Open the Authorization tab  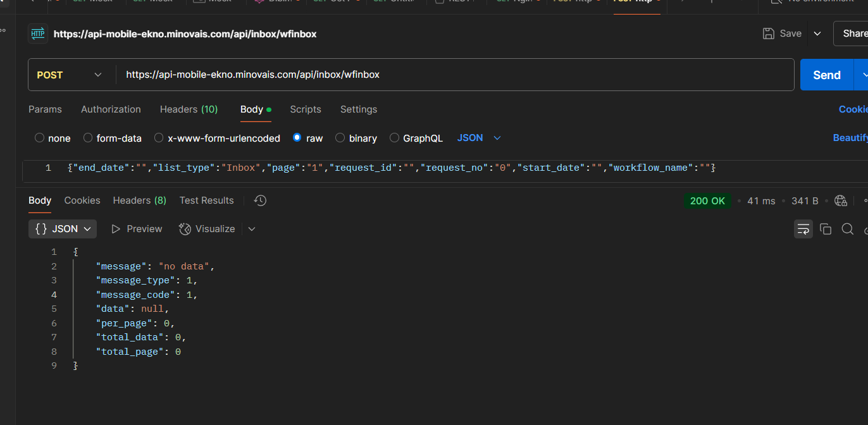pyautogui.click(x=111, y=109)
